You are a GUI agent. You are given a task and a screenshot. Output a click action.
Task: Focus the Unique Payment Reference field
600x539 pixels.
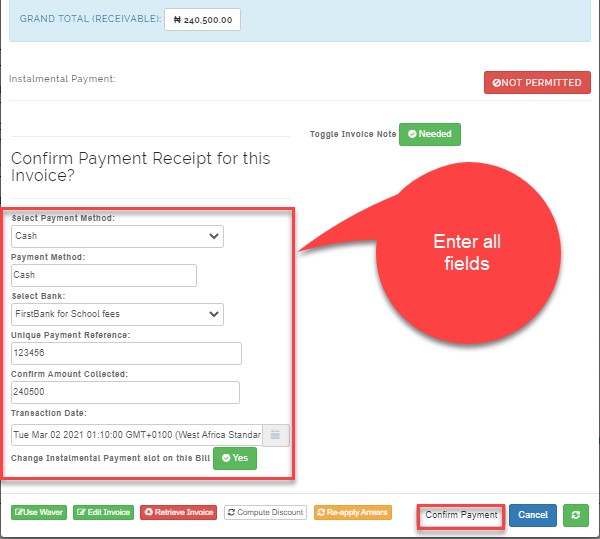126,353
